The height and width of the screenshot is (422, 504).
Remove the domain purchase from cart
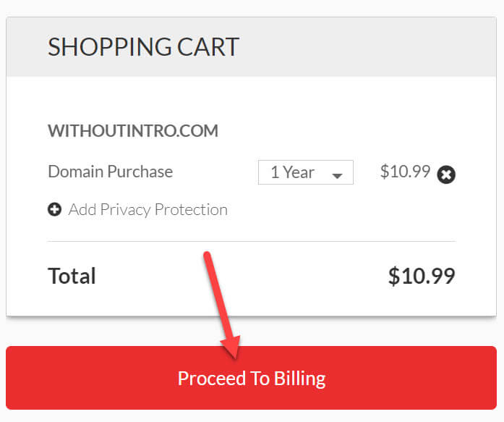click(x=446, y=174)
